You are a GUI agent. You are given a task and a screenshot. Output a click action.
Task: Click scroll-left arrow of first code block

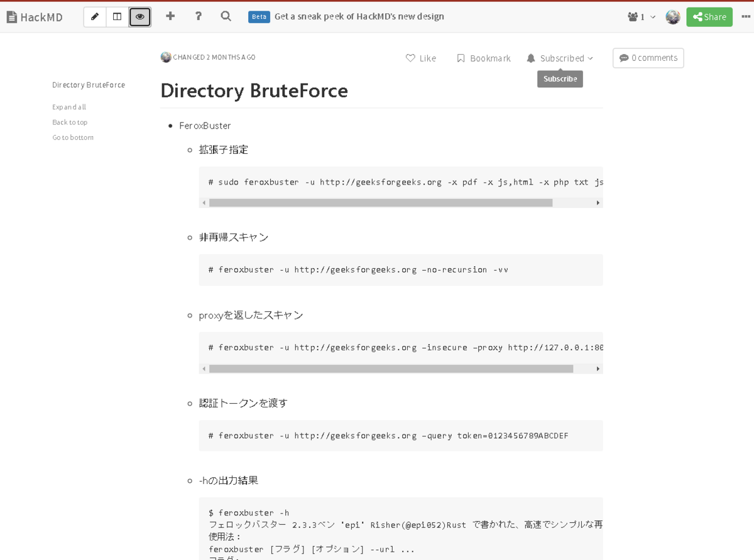204,203
